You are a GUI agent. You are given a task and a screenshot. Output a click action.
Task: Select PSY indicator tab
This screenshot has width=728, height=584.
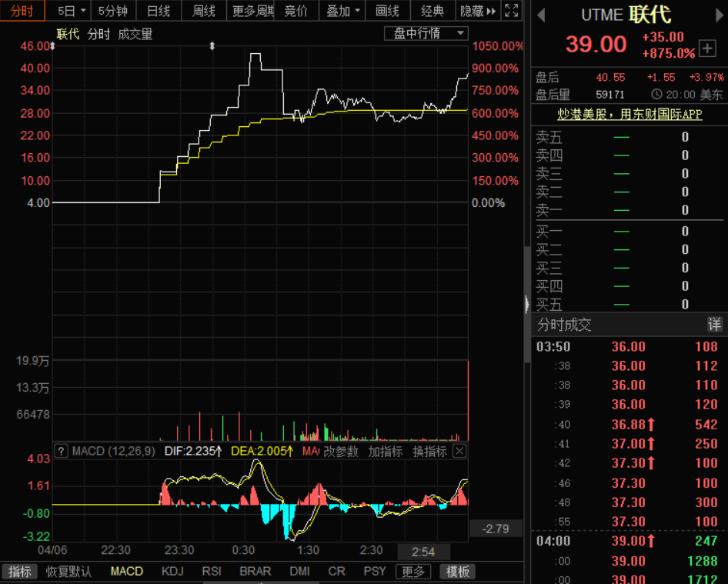[374, 572]
